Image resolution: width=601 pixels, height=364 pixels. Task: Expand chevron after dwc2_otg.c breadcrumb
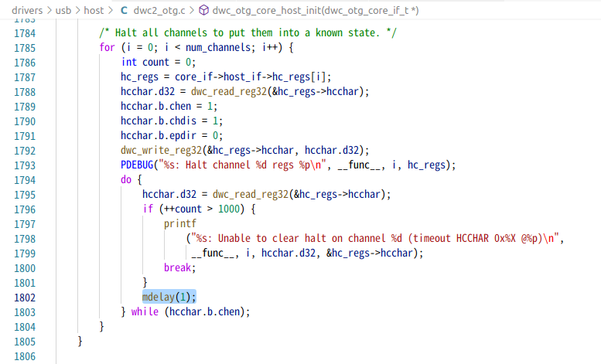[x=192, y=10]
